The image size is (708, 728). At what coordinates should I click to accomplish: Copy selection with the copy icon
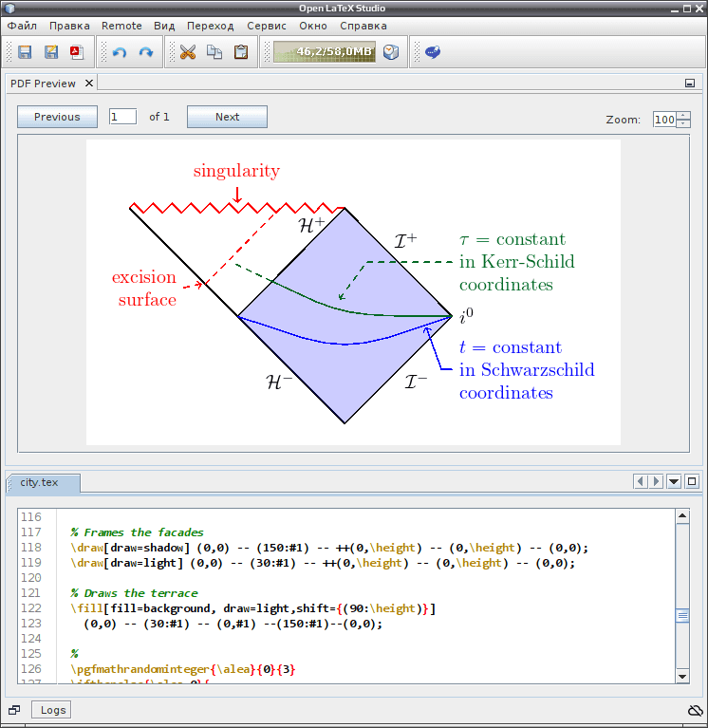(214, 52)
